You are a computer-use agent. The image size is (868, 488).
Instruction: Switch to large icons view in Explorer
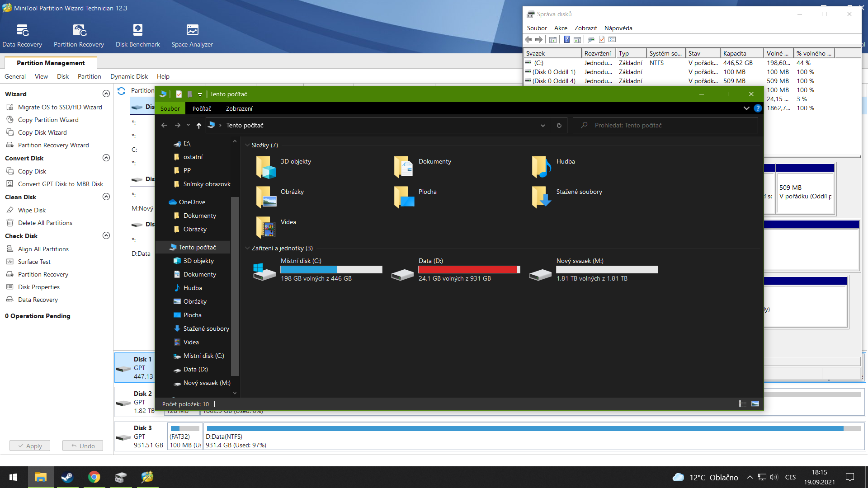[755, 404]
